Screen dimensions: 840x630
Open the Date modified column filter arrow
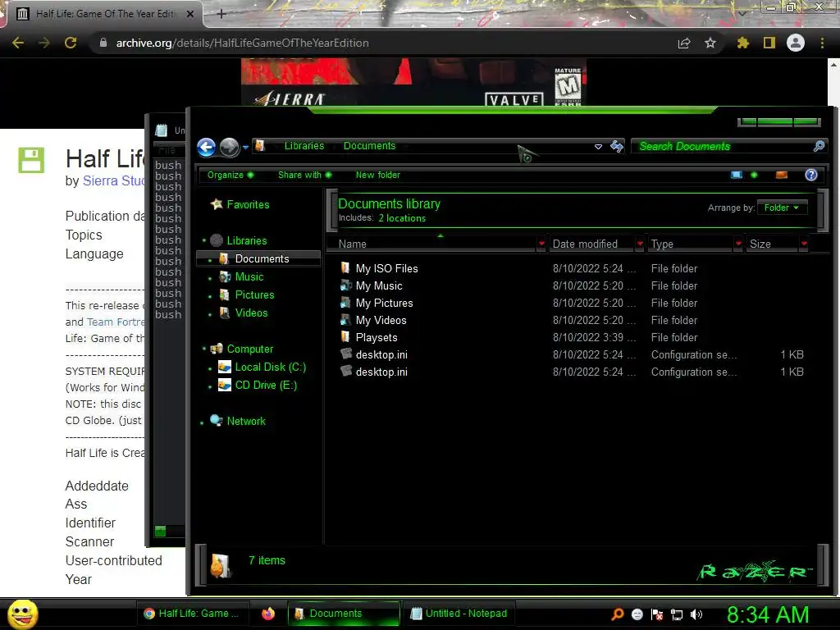click(640, 244)
